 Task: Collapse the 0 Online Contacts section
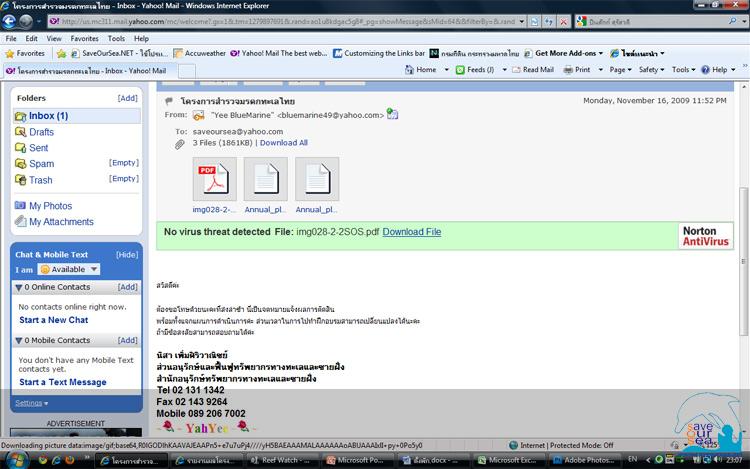[18, 287]
